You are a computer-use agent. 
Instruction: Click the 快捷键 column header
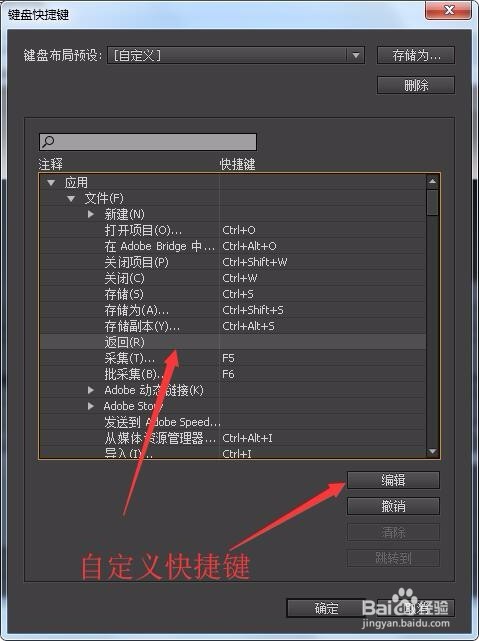pos(237,164)
